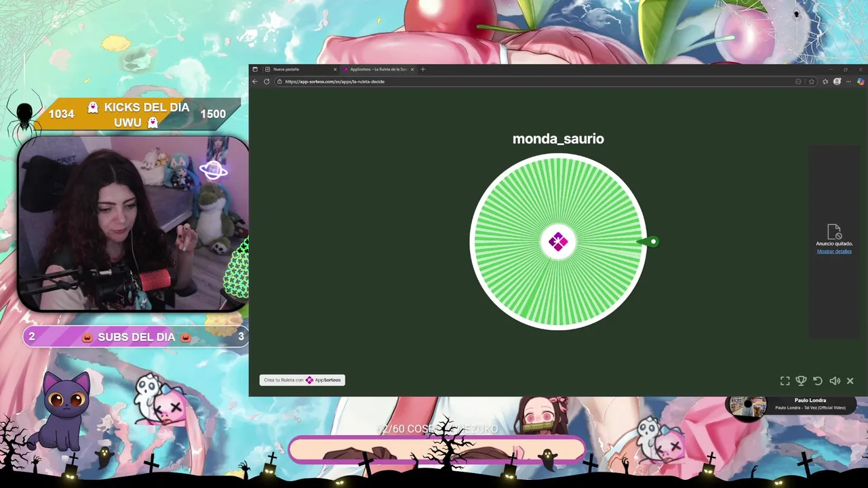The height and width of the screenshot is (488, 868).
Task: Close the 'Nueva pestaña' tab
Action: 334,69
